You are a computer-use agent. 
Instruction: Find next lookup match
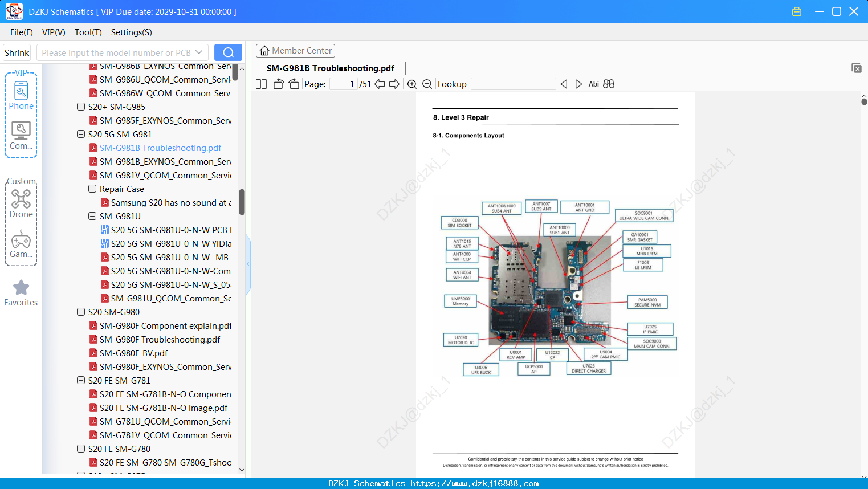(578, 84)
